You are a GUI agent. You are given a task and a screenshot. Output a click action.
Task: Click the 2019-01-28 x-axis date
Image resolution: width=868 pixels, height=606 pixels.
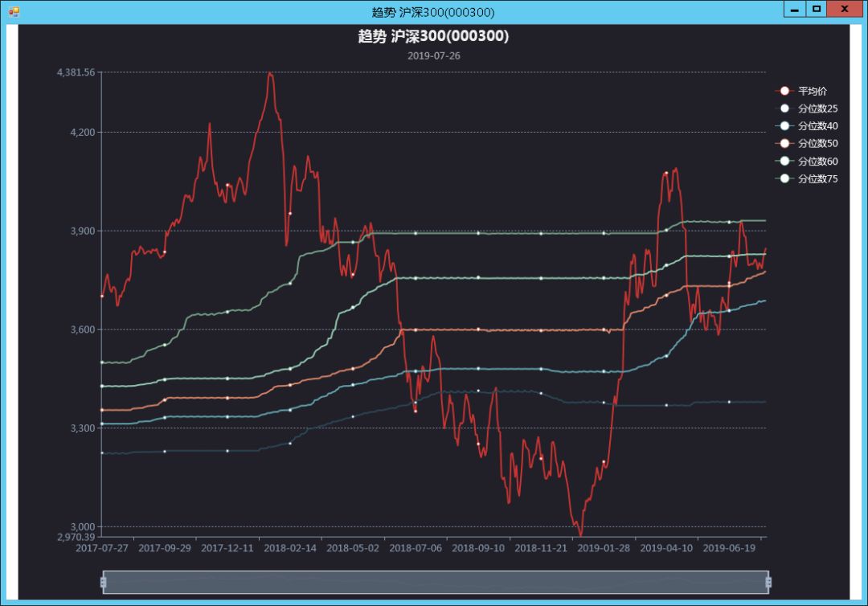604,548
